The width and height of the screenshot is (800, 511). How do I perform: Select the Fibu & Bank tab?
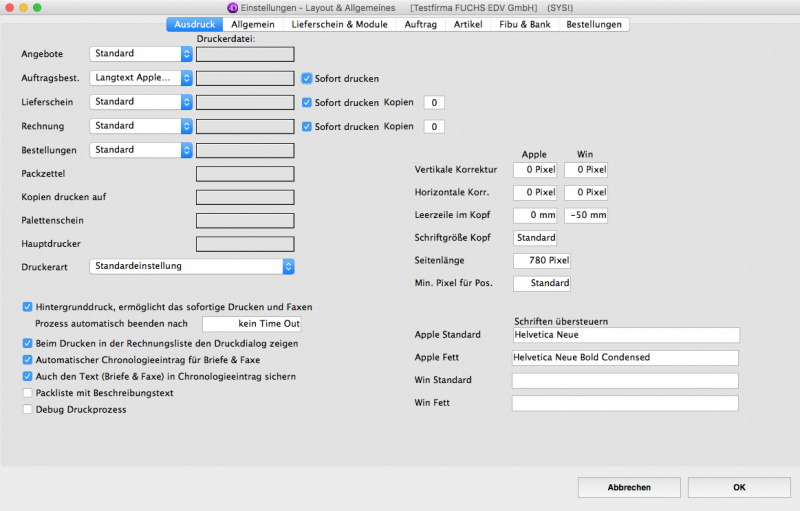point(525,24)
